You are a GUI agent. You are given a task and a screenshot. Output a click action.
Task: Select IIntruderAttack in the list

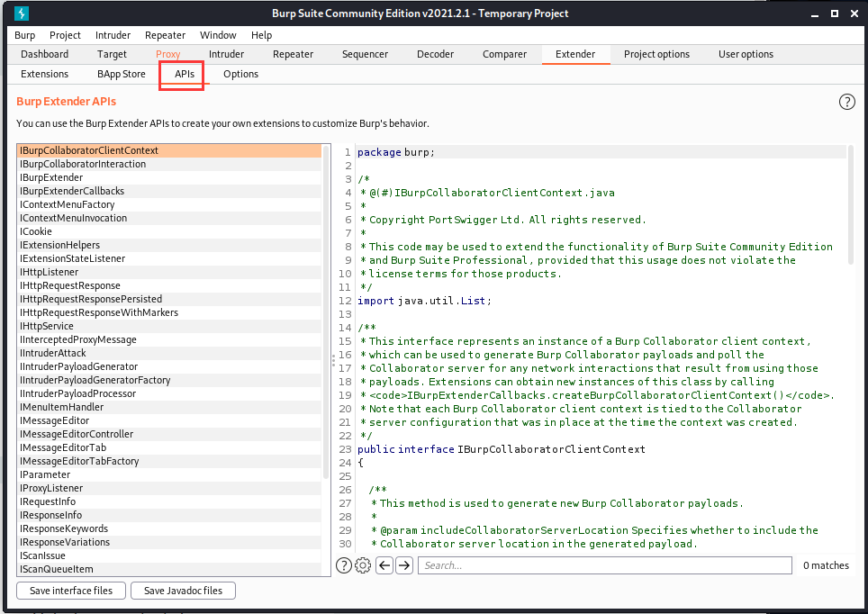pos(169,353)
